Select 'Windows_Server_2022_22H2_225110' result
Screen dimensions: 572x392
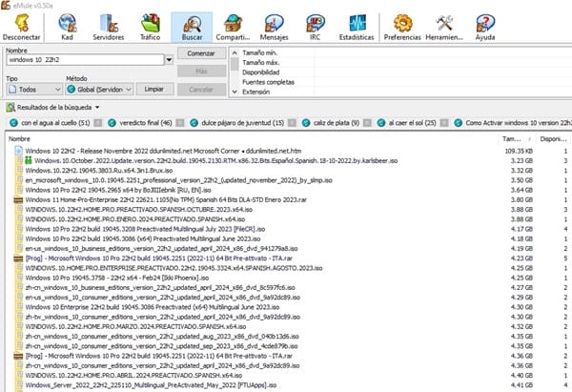(151, 385)
